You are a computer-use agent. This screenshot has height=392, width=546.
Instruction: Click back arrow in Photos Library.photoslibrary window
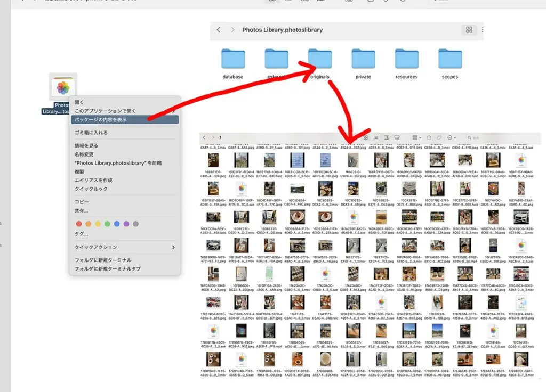[x=219, y=30]
